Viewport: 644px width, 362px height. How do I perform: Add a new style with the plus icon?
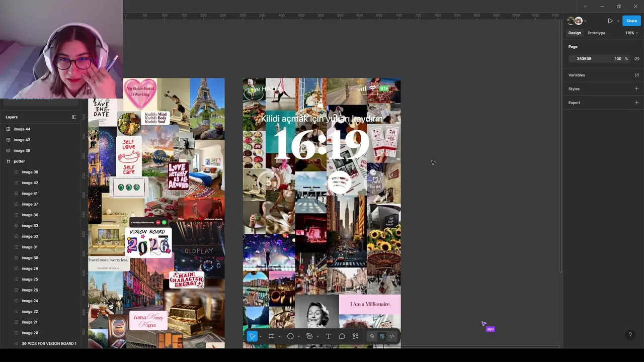[636, 89]
